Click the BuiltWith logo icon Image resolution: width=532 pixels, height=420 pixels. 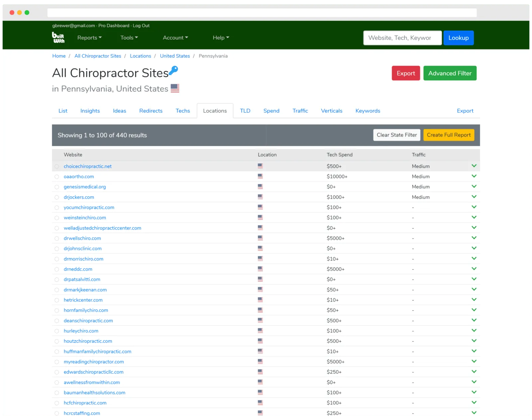coord(58,38)
